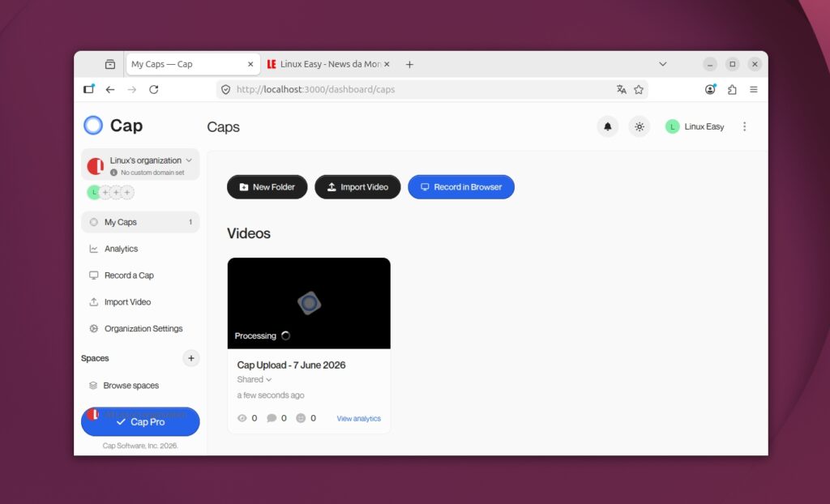Open My Caps in the sidebar

point(140,222)
